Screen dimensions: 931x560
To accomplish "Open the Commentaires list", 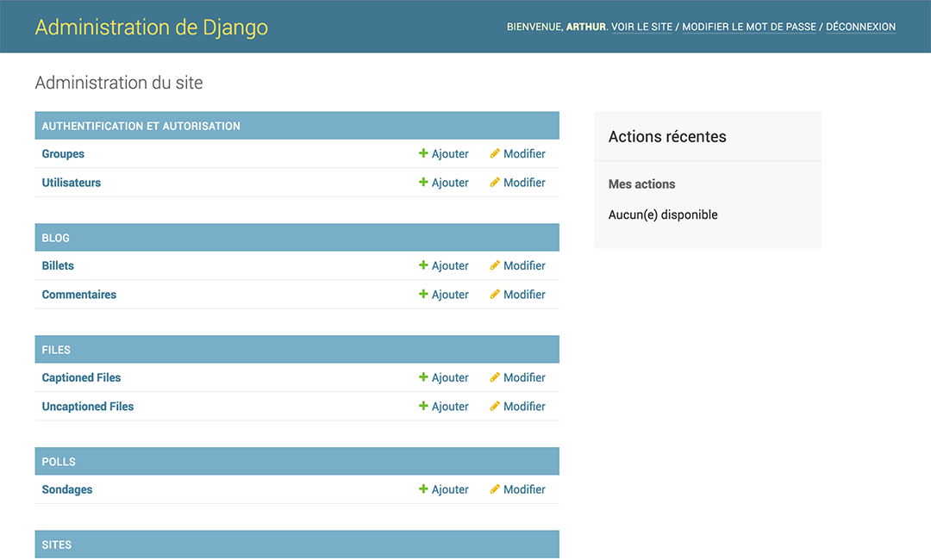I will click(x=79, y=295).
